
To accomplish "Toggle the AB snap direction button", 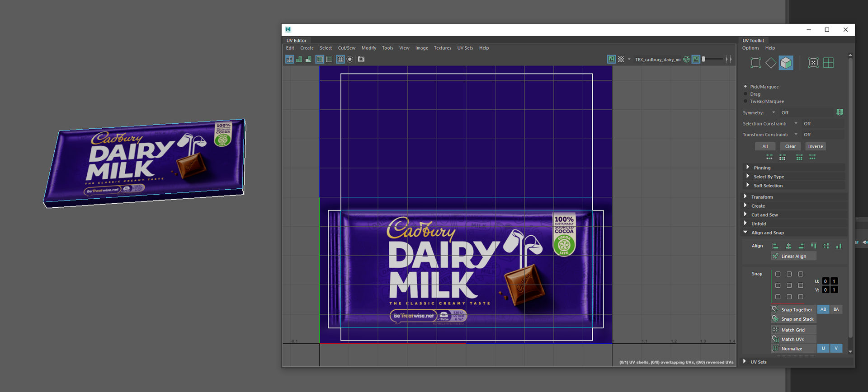I will [823, 309].
